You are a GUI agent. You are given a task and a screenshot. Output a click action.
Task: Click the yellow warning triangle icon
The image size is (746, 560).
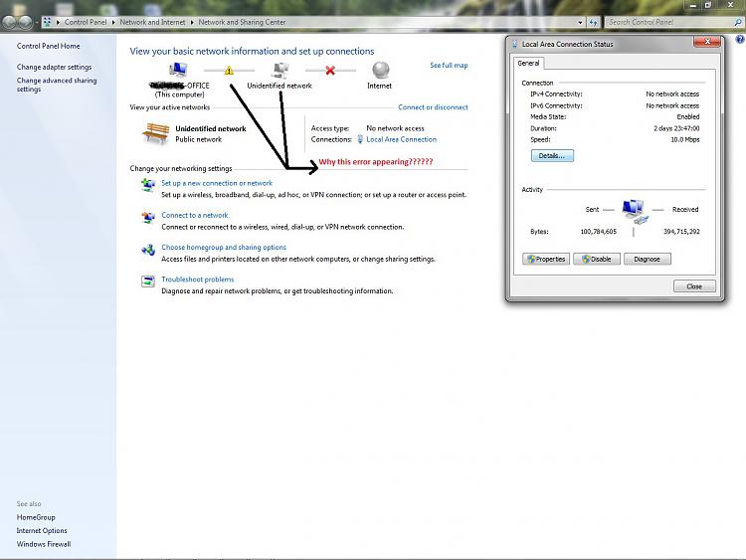tap(229, 71)
